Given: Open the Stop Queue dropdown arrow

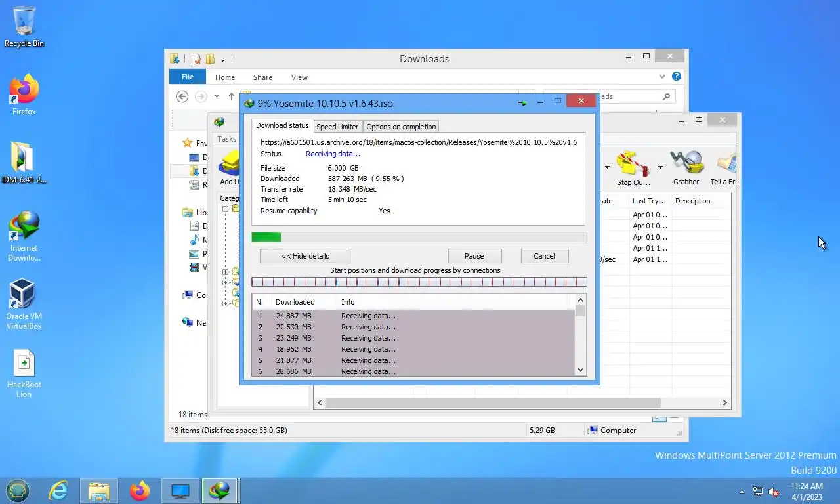Looking at the screenshot, I should click(660, 167).
